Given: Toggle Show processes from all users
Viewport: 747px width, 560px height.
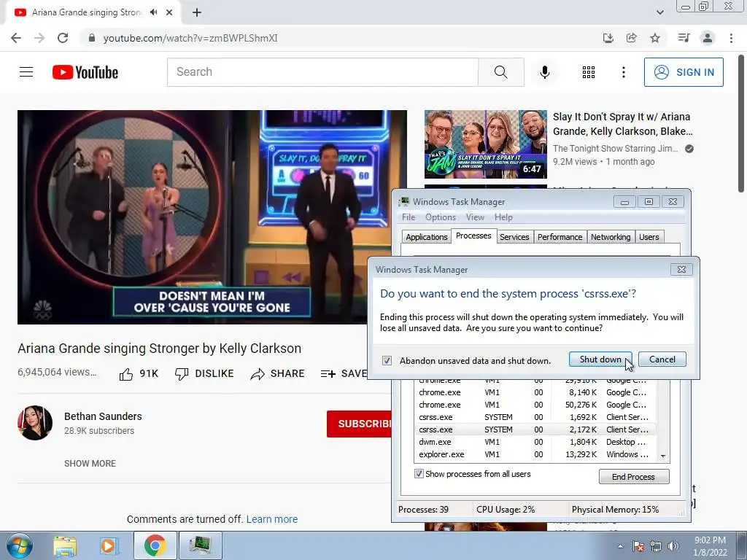Looking at the screenshot, I should [x=419, y=474].
